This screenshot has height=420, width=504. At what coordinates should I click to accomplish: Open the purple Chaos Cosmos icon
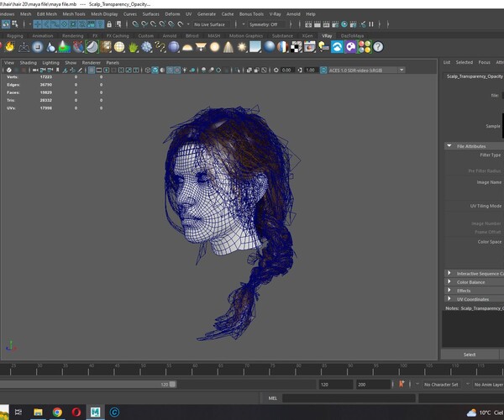pyautogui.click(x=350, y=47)
